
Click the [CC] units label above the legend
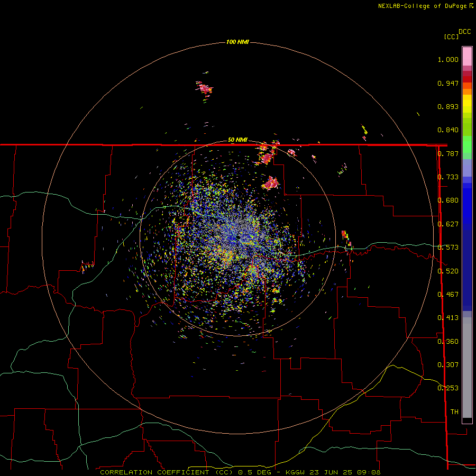pos(451,36)
